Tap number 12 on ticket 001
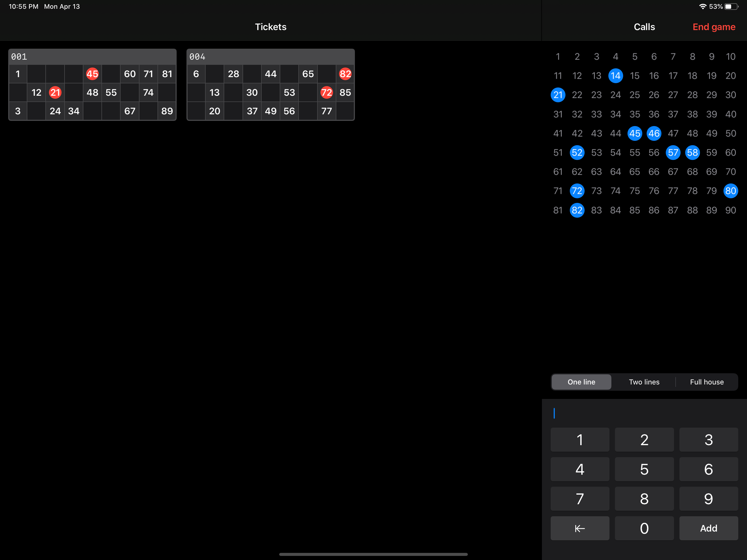747x560 pixels. click(36, 92)
